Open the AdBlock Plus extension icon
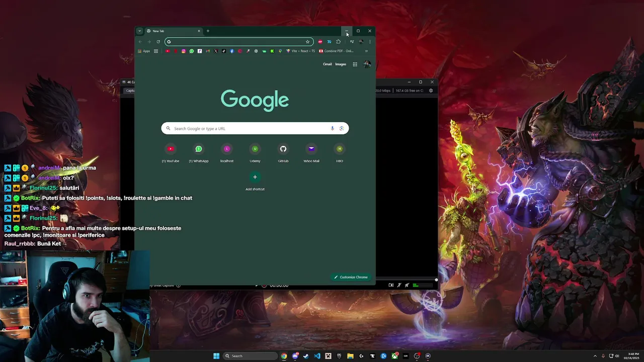 [x=320, y=42]
